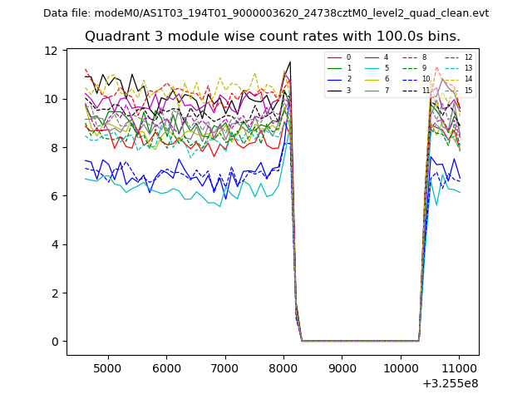Click the y-axis tick label 12
532x399 pixels.
pos(51,51)
